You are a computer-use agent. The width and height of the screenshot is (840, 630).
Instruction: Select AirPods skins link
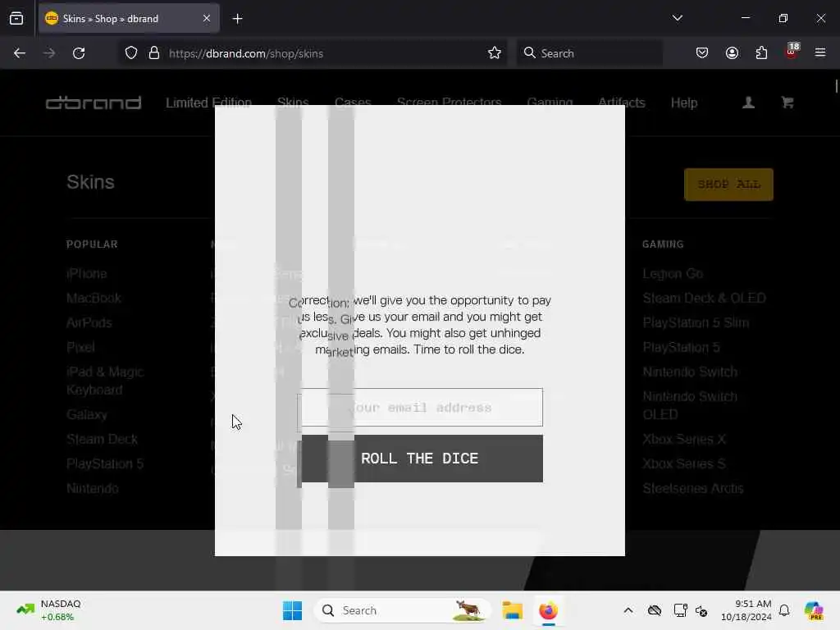coord(89,323)
